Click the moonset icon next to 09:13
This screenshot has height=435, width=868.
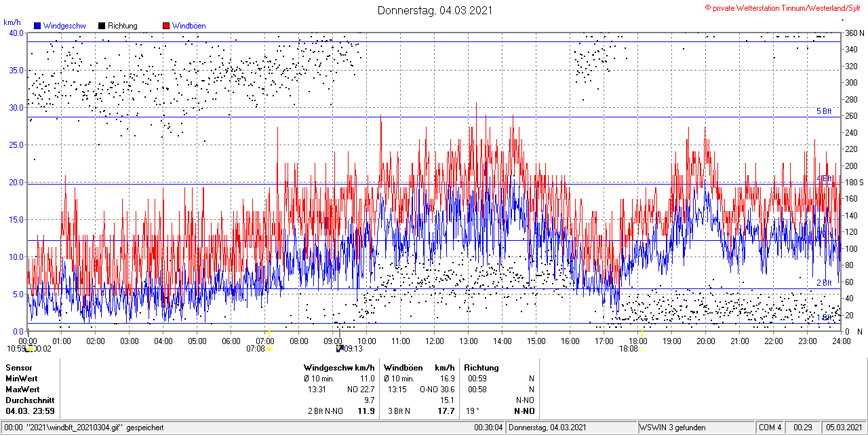click(x=340, y=349)
